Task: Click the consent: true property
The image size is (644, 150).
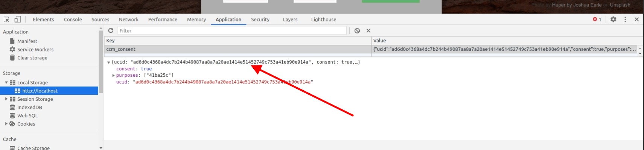Action: [x=134, y=69]
